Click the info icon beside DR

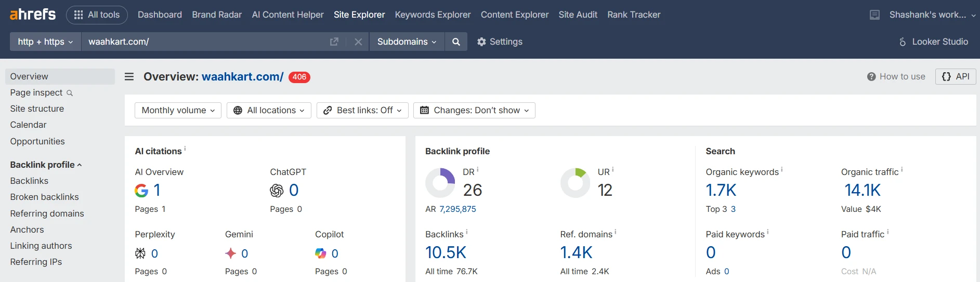pos(478,169)
